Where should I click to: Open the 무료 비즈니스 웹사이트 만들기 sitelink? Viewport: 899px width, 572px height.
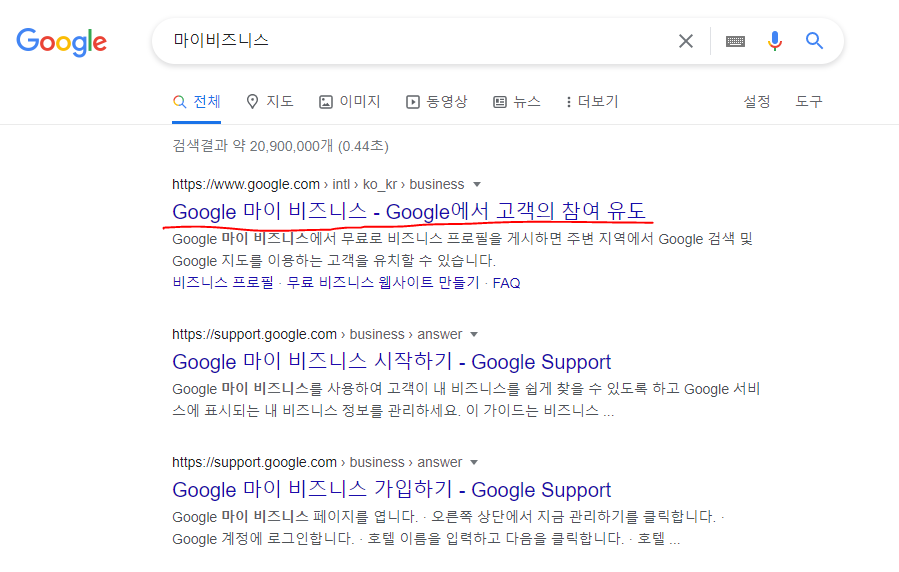[x=383, y=283]
